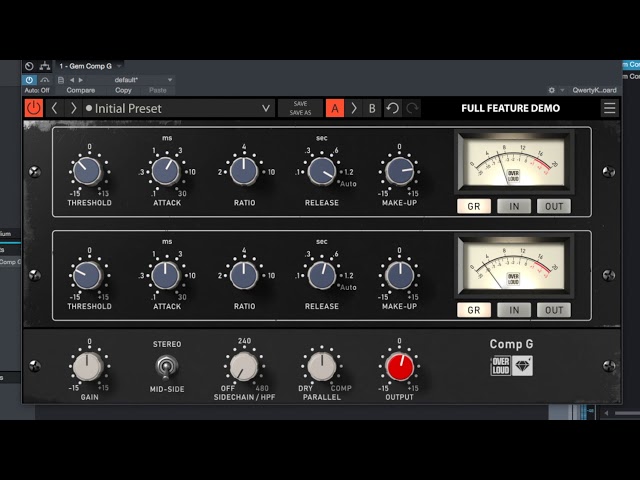Toggle the orange plugin power button
The height and width of the screenshot is (480, 640).
click(33, 108)
